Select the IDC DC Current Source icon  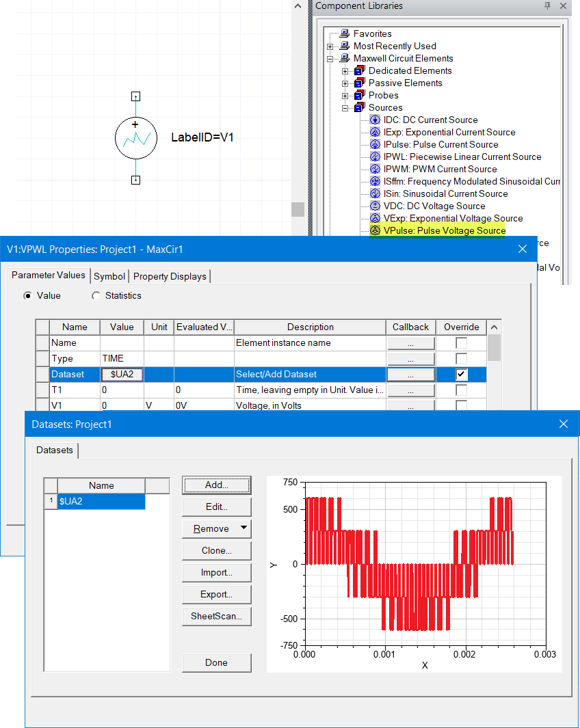tap(375, 120)
